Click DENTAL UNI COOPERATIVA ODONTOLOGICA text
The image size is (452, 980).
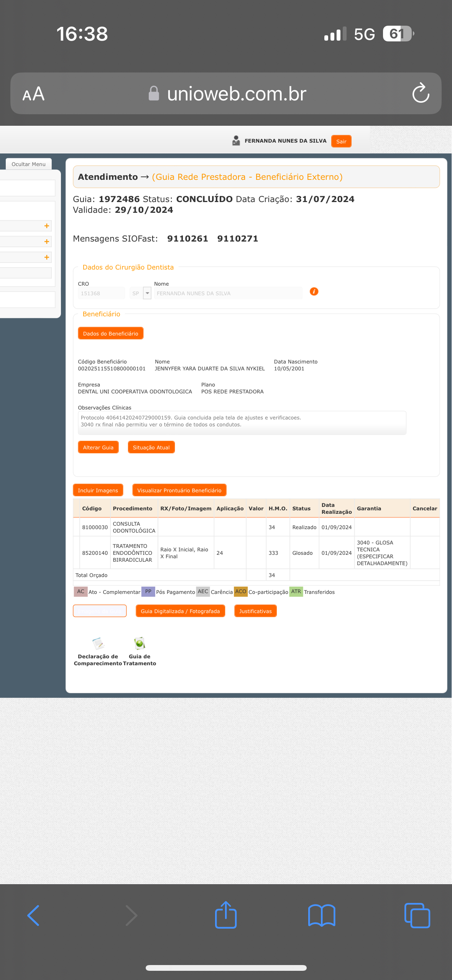135,391
